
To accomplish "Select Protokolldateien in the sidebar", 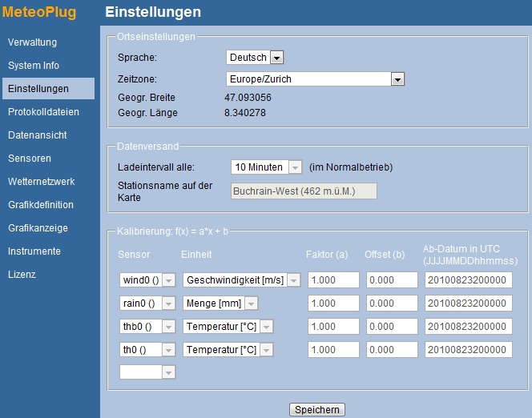I will (x=43, y=112).
